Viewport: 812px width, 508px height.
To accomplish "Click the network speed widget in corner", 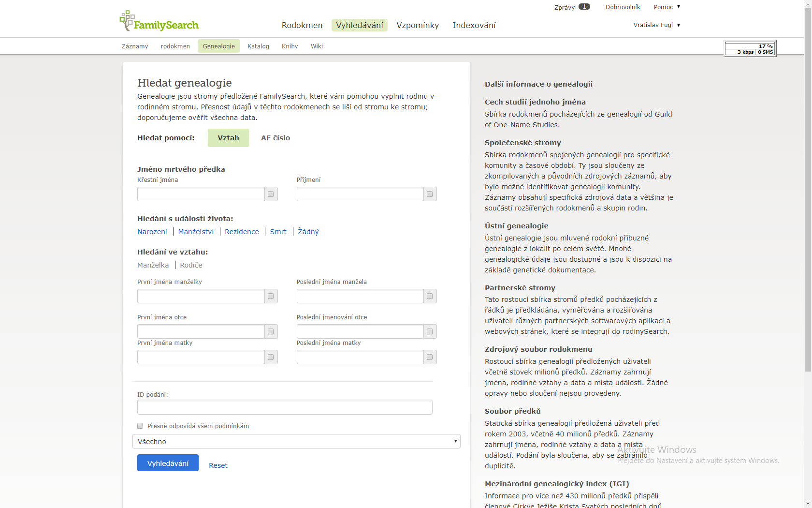I will [750, 49].
